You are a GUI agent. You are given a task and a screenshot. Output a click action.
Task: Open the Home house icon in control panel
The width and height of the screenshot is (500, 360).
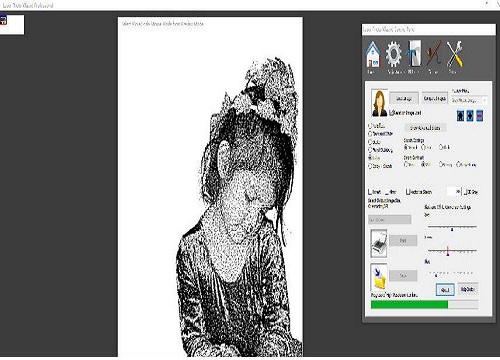click(x=373, y=54)
